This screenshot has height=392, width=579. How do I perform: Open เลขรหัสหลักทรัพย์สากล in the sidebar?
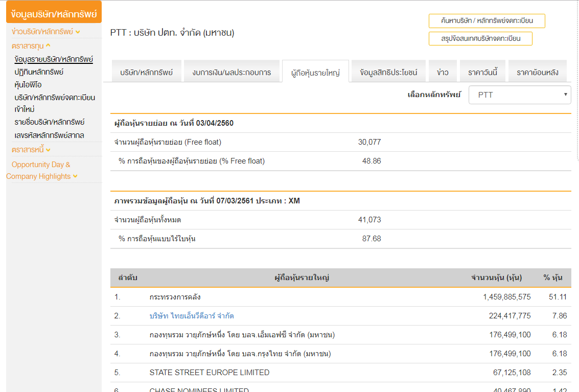50,135
